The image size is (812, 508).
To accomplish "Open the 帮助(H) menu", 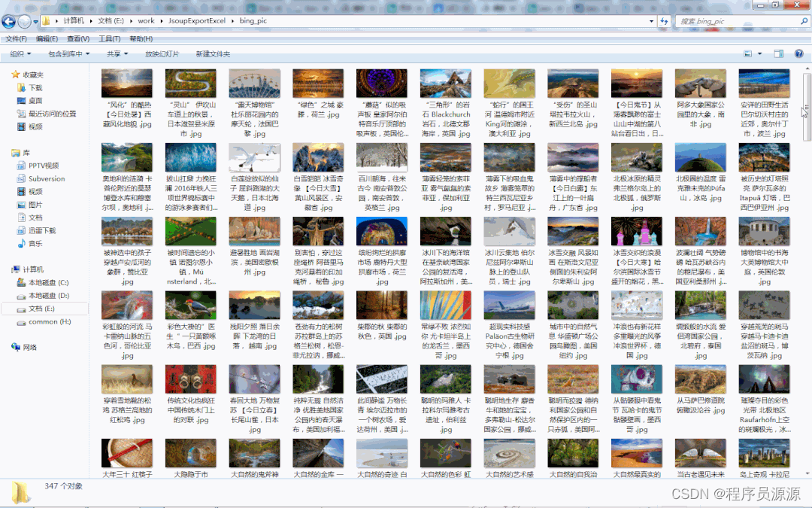I will (141, 39).
